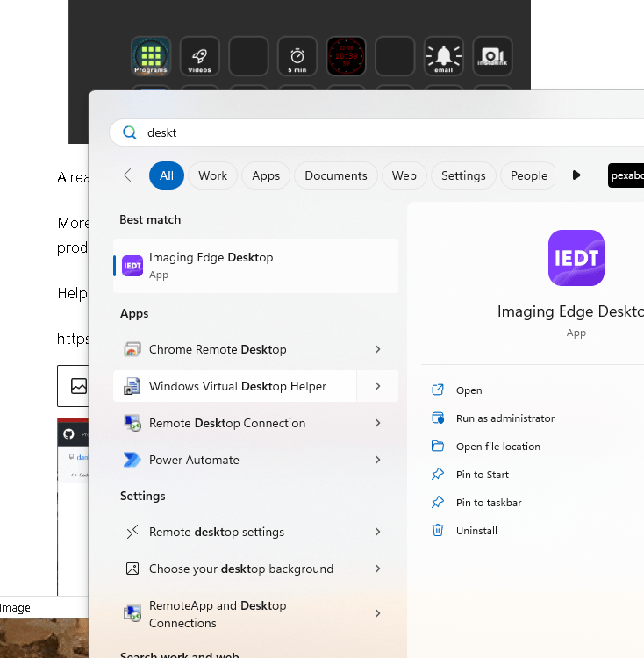This screenshot has width=644, height=658.
Task: Click the Chrome Remote Desktop icon
Action: [132, 349]
